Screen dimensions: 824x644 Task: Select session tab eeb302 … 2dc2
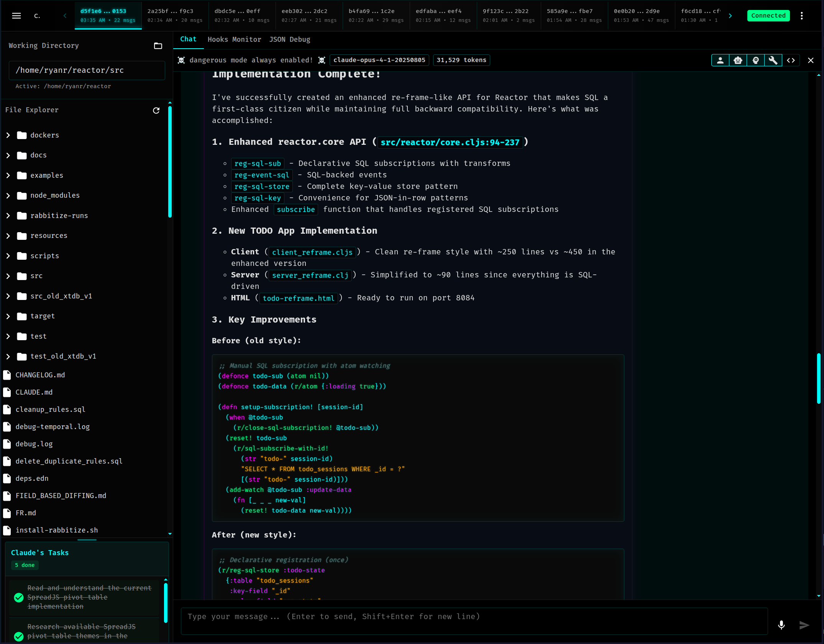(309, 16)
